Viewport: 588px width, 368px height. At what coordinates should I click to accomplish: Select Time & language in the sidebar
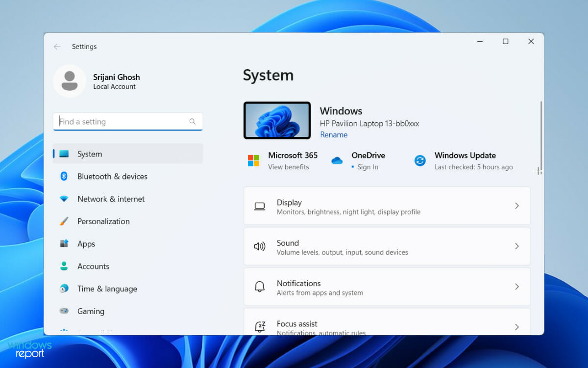pos(107,289)
